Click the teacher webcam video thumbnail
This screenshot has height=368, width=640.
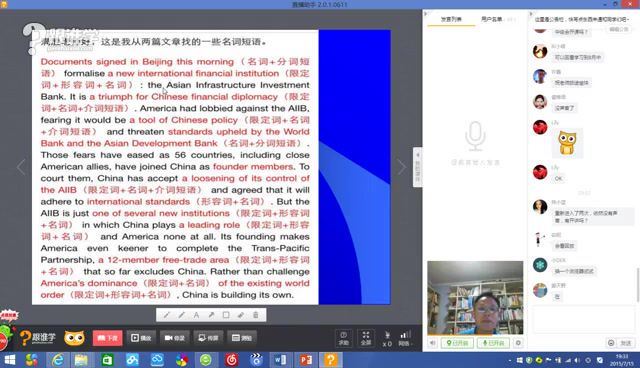(475, 298)
